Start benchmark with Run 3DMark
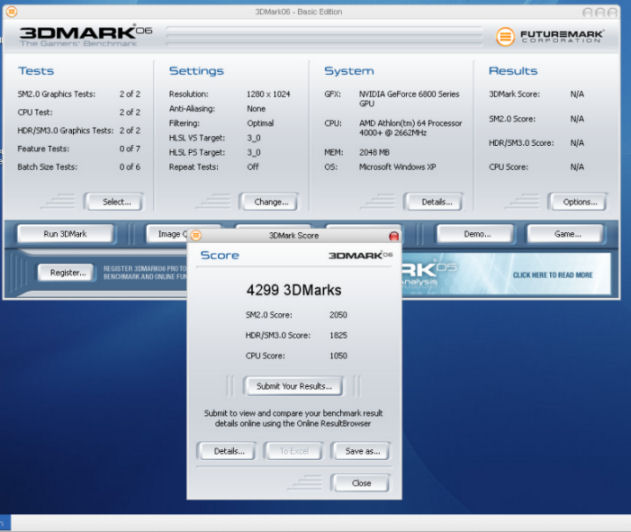Viewport: 631px width, 532px height. point(65,234)
